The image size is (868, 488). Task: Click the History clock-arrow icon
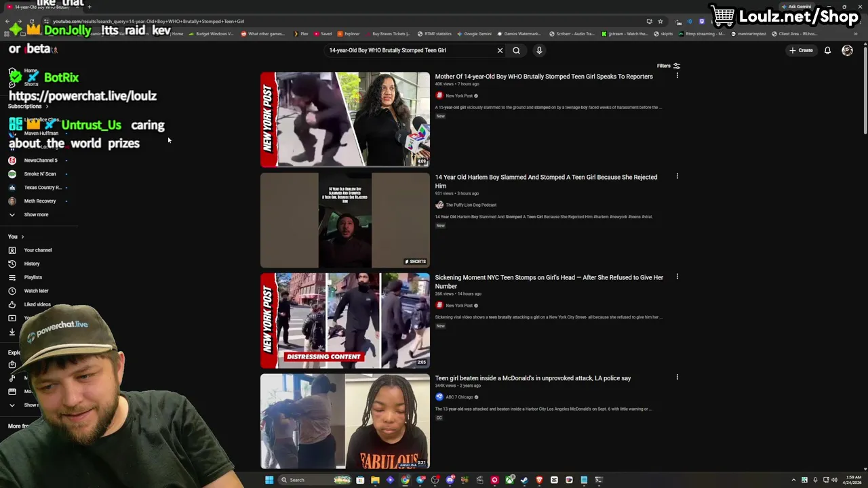pyautogui.click(x=12, y=264)
